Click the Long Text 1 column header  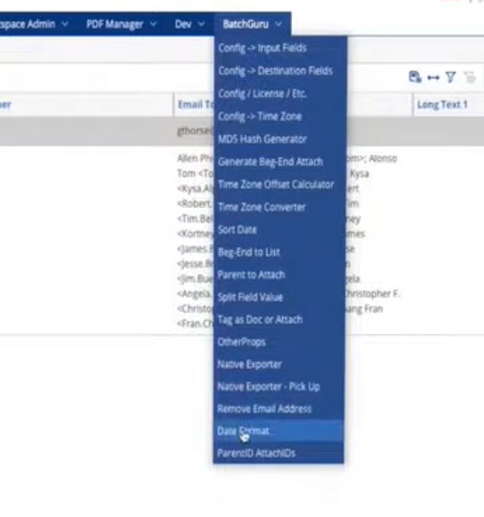(x=442, y=105)
